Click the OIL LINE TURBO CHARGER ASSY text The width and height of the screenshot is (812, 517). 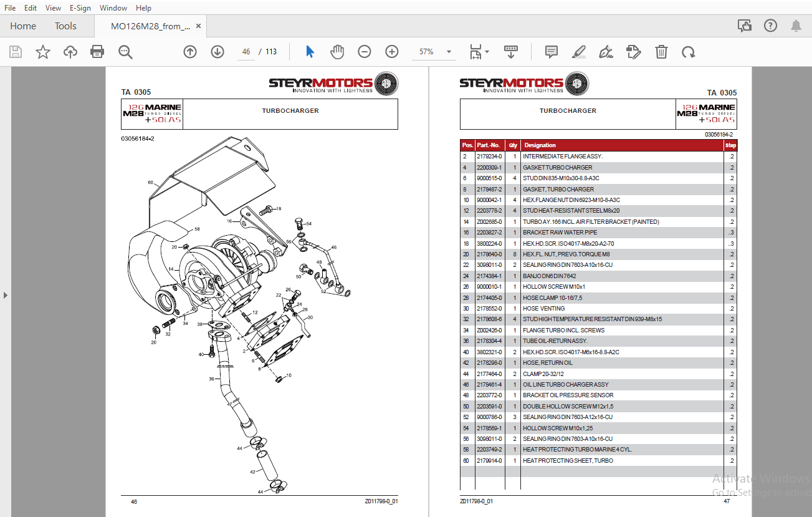[x=566, y=385]
